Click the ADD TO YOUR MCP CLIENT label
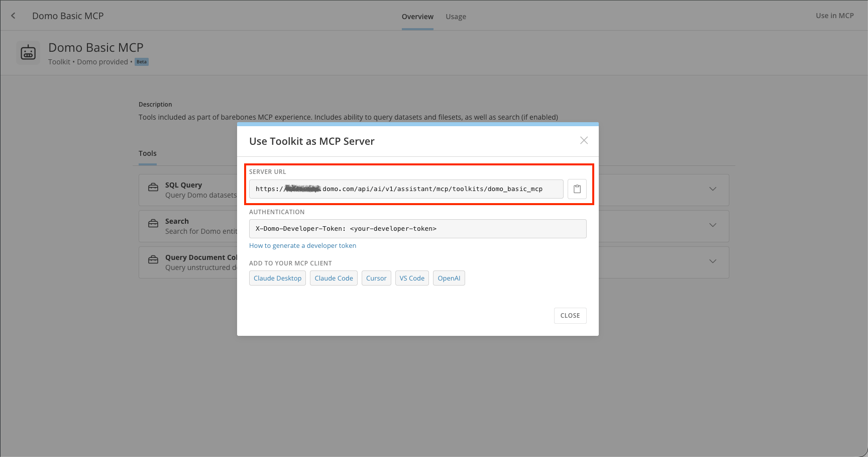 click(x=290, y=263)
